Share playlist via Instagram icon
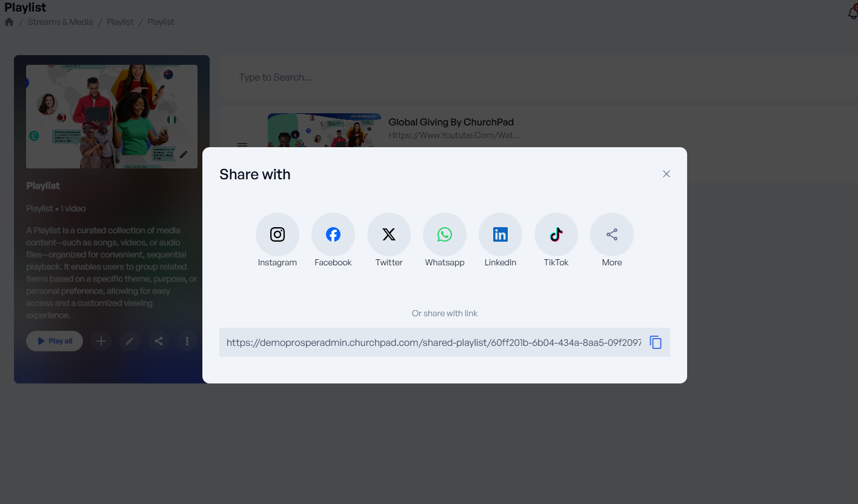This screenshot has height=504, width=858. pos(278,234)
